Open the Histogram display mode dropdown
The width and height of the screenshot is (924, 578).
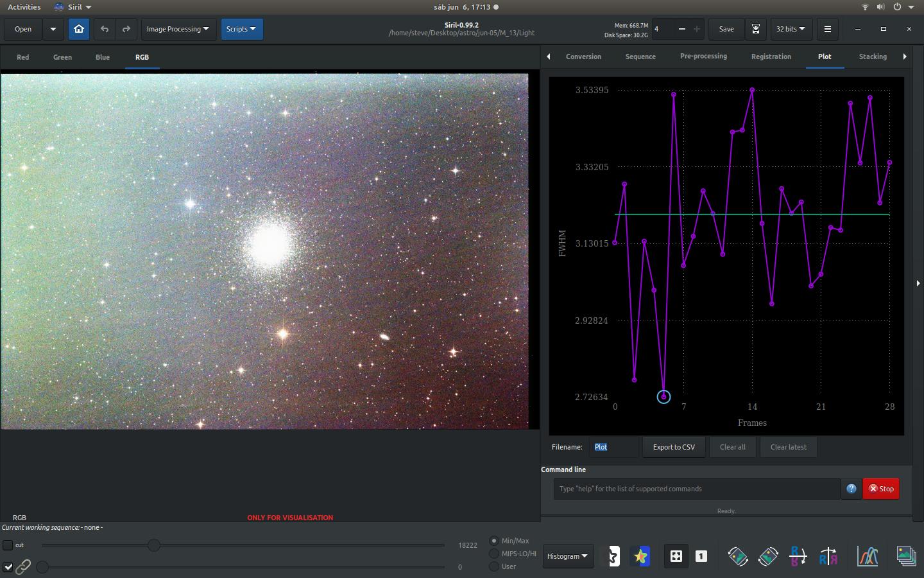pyautogui.click(x=567, y=556)
